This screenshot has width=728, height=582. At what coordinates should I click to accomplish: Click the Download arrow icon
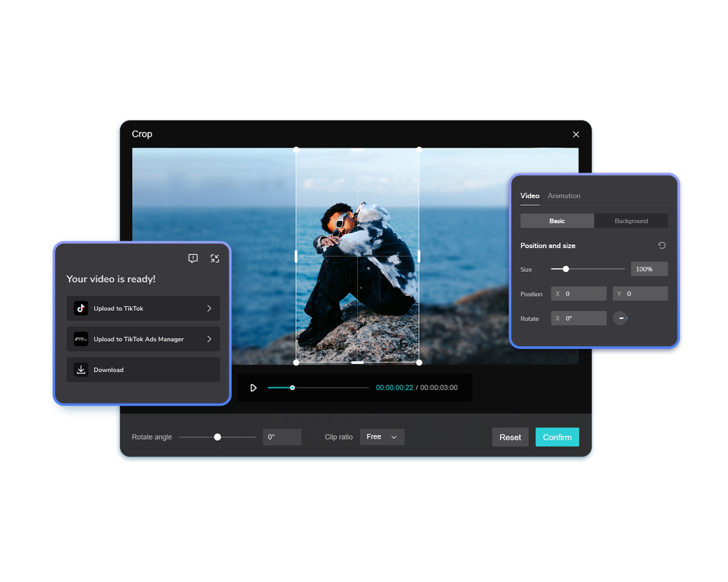[x=81, y=370]
